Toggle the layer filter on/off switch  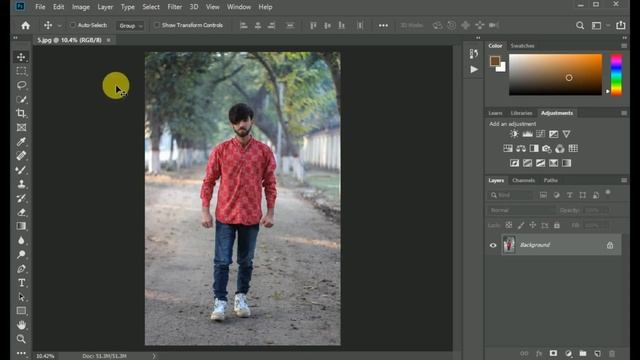tap(608, 192)
